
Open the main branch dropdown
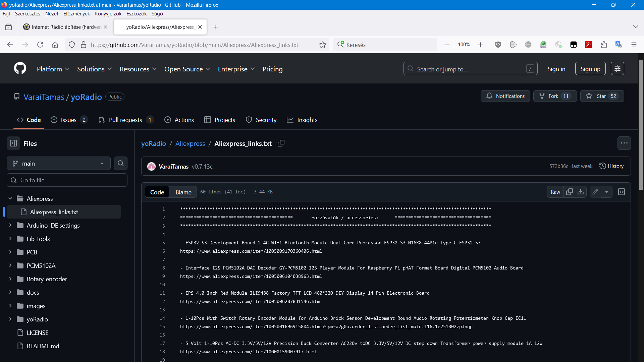[59, 163]
